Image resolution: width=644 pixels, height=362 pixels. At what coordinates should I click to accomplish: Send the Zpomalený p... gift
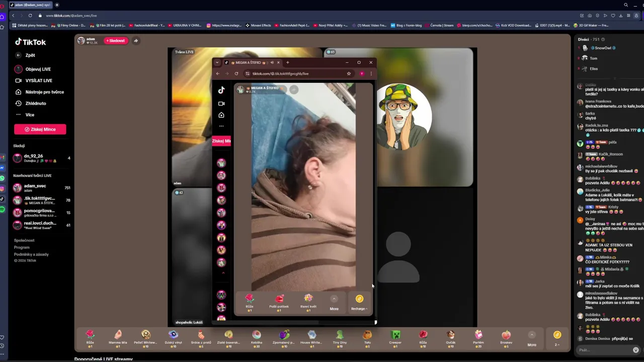284,338
